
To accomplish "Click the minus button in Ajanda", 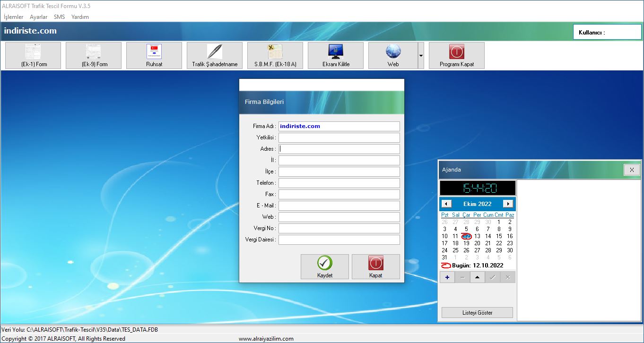I will [x=462, y=277].
